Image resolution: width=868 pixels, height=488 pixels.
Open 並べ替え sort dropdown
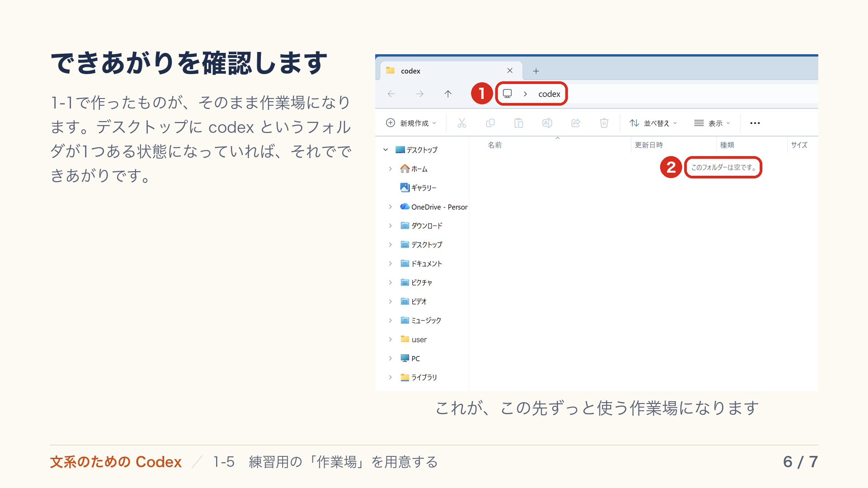click(653, 123)
